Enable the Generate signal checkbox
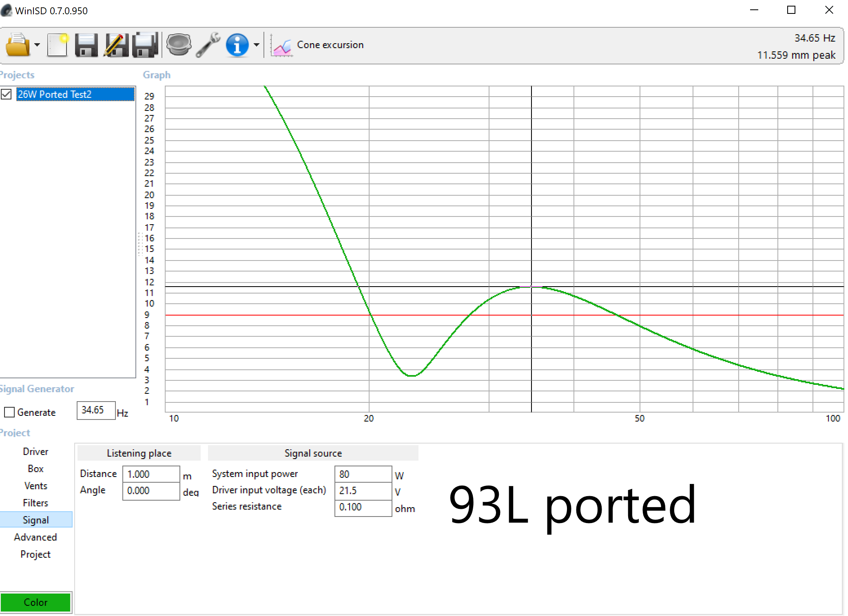Image resolution: width=848 pixels, height=616 pixels. 9,412
